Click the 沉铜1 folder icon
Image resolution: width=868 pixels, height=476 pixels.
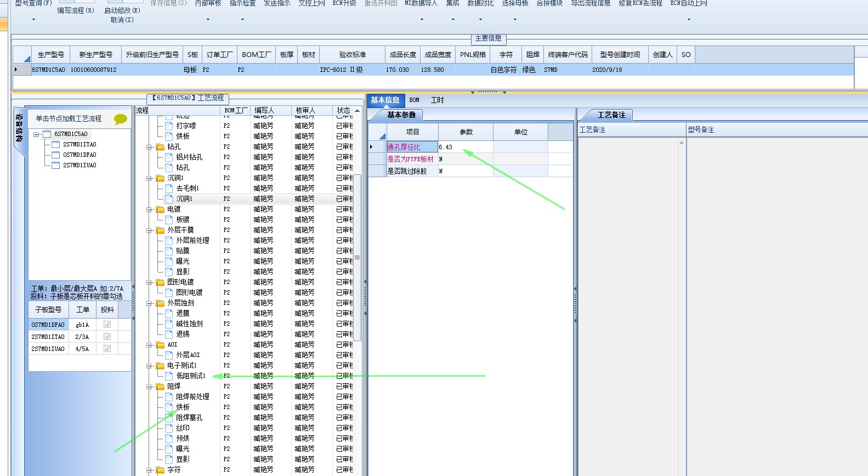click(x=160, y=178)
